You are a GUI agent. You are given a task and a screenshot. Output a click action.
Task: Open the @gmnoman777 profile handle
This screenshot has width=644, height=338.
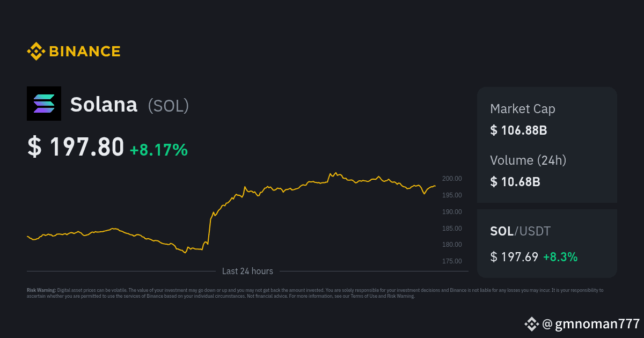[x=591, y=324]
